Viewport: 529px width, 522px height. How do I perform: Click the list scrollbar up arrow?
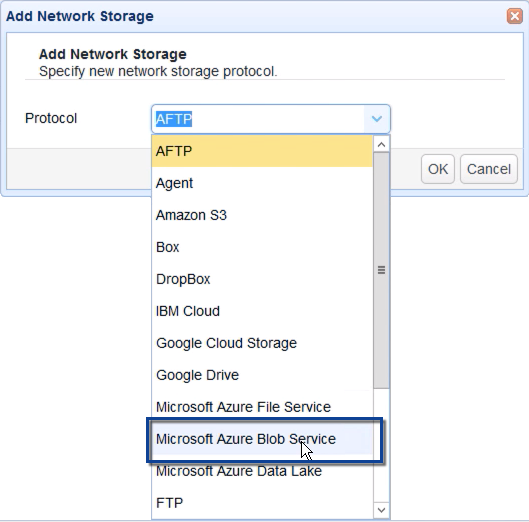coord(381,144)
